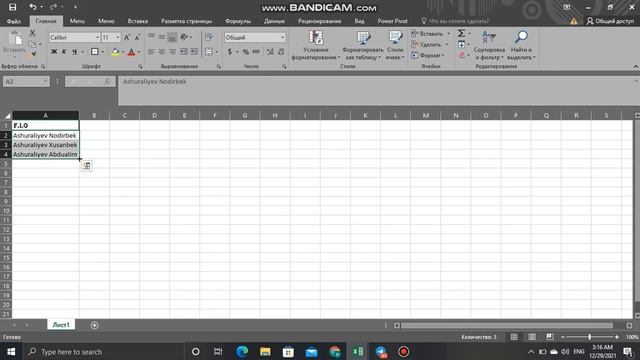Adjust the zoom slider handle
Image resolution: width=640 pixels, height=360 pixels.
coord(589,337)
